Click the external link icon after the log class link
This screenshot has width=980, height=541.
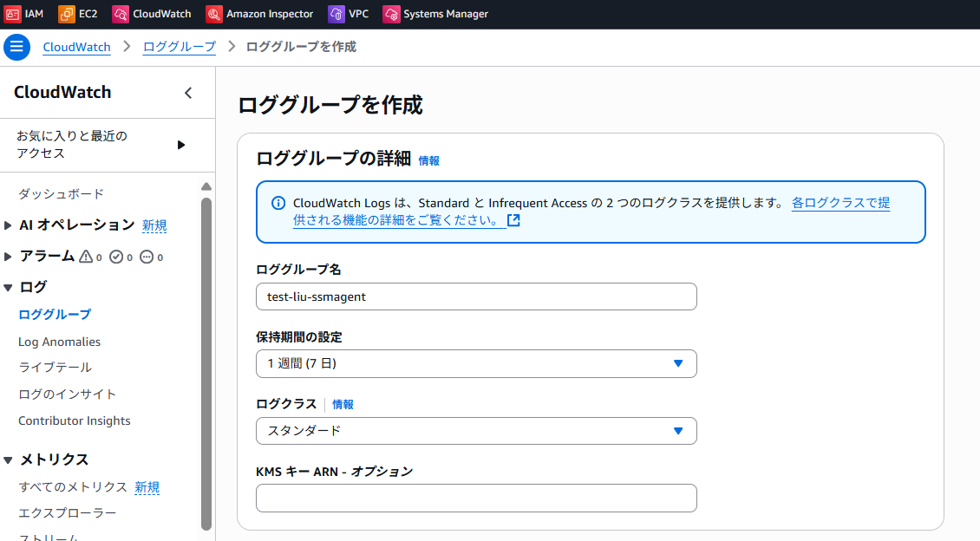tap(513, 220)
